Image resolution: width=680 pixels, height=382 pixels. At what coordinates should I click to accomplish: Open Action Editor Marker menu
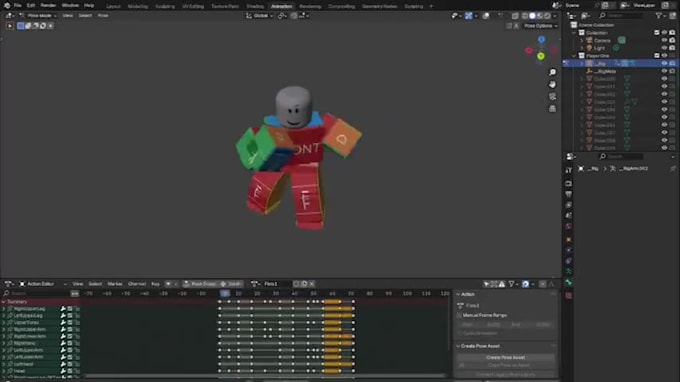point(114,284)
